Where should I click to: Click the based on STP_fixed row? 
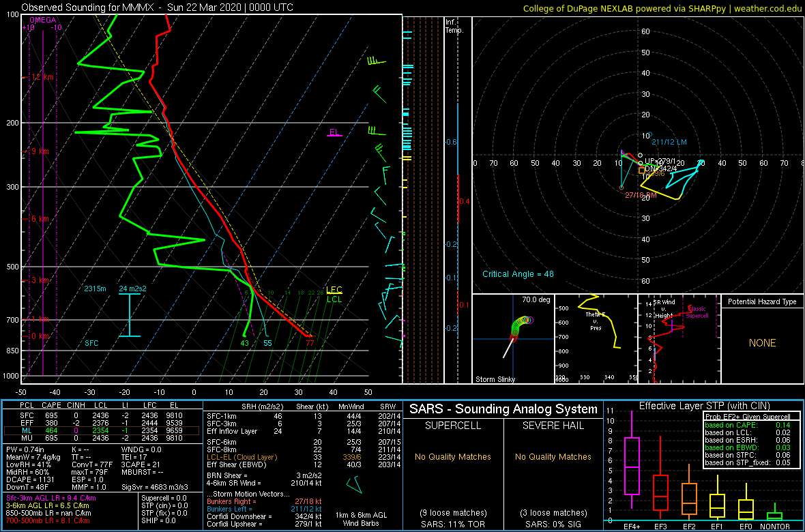click(746, 464)
